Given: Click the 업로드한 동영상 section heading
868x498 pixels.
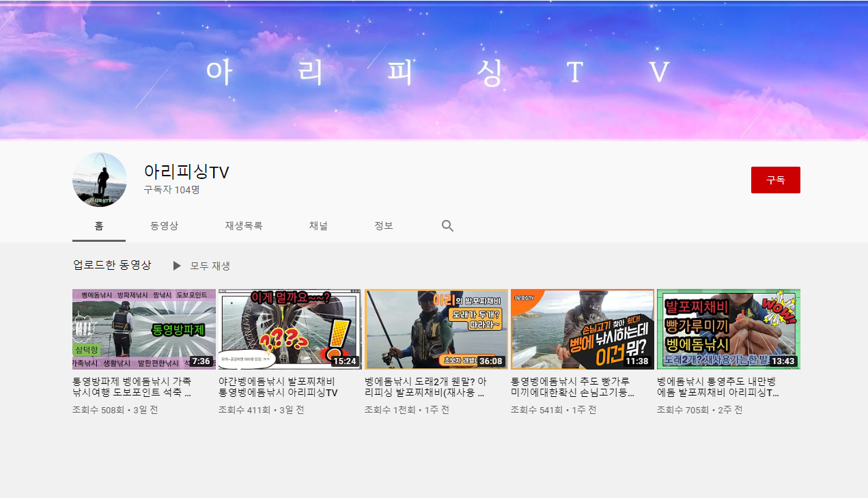Looking at the screenshot, I should tap(112, 265).
